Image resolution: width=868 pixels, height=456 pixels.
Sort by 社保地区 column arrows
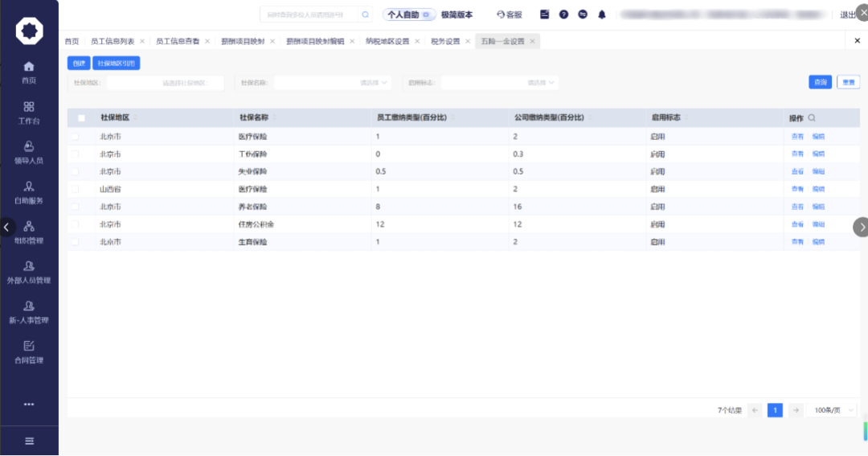pos(136,117)
